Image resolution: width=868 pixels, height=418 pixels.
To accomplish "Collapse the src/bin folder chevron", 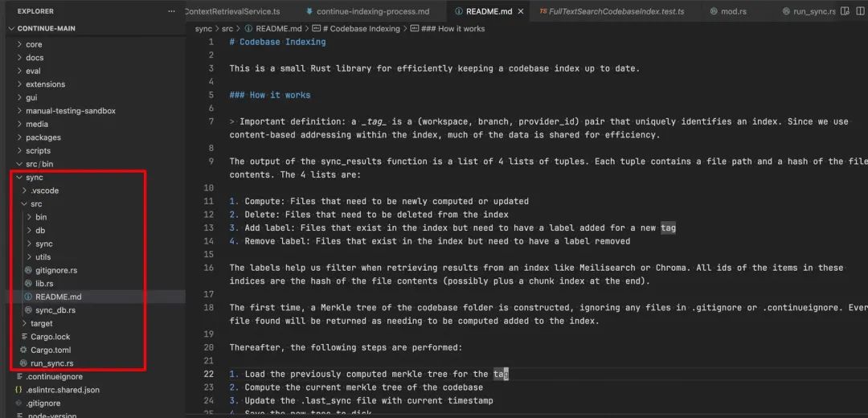I will tap(19, 164).
